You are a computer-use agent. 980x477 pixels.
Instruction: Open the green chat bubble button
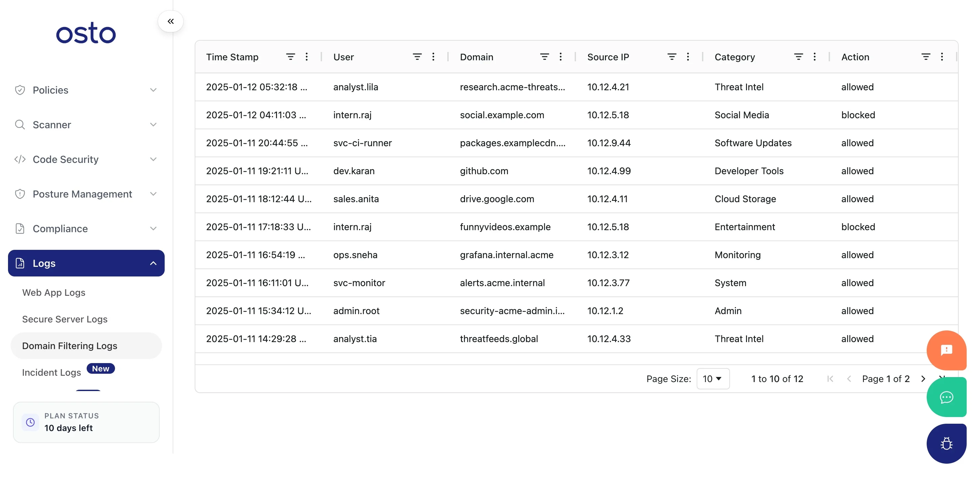(947, 397)
